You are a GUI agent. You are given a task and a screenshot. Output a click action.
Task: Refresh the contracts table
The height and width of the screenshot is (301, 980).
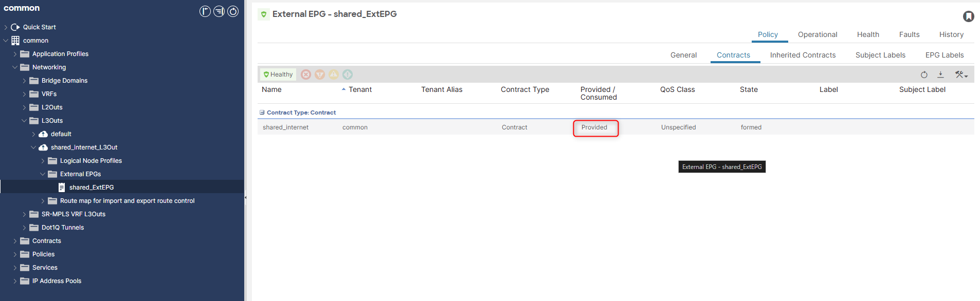[x=924, y=74]
